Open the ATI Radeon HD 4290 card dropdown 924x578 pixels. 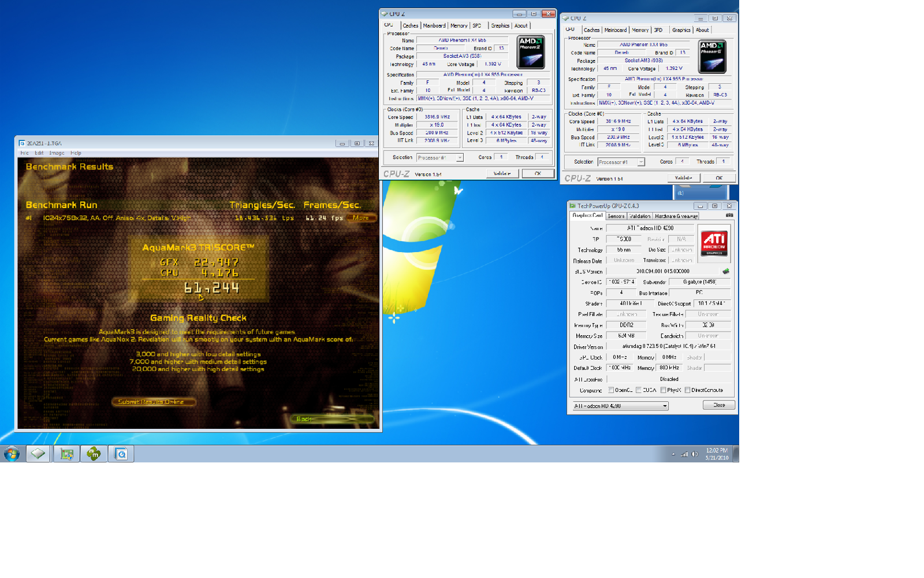coord(620,406)
